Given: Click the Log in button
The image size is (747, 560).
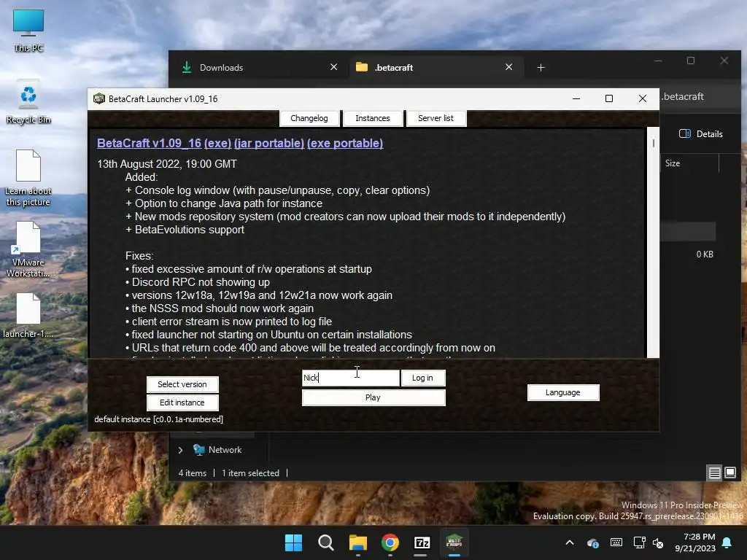Looking at the screenshot, I should tap(422, 378).
